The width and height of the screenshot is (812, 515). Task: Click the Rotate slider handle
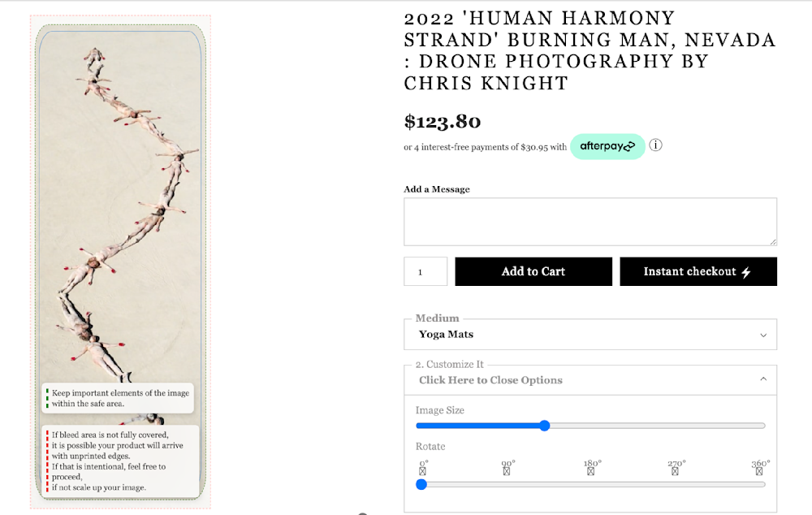[421, 484]
